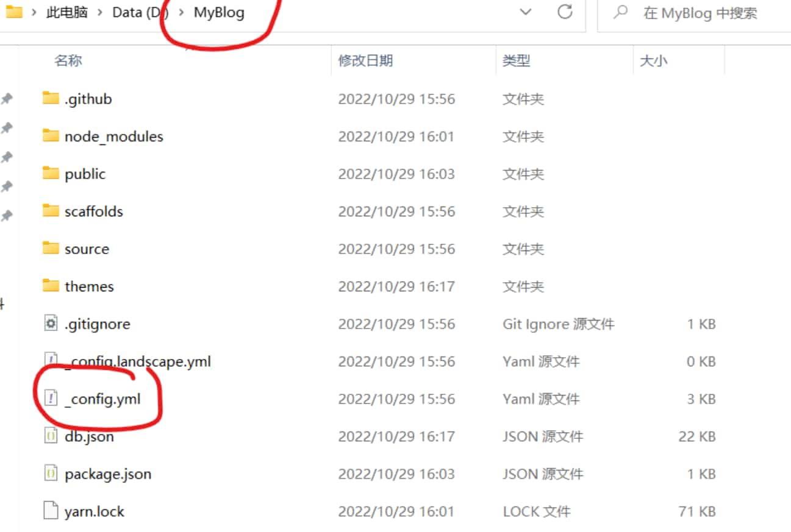Image resolution: width=791 pixels, height=532 pixels.
Task: Sort by 名称 column header
Action: tap(68, 60)
